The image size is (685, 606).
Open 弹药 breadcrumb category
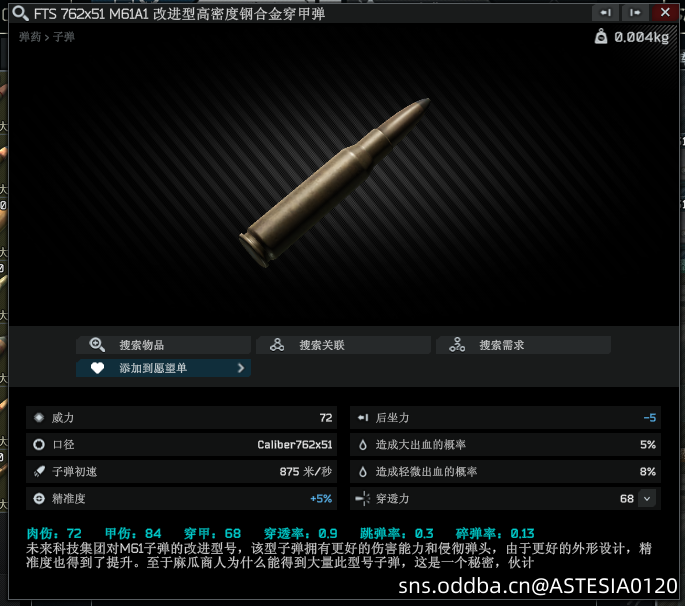tap(30, 37)
